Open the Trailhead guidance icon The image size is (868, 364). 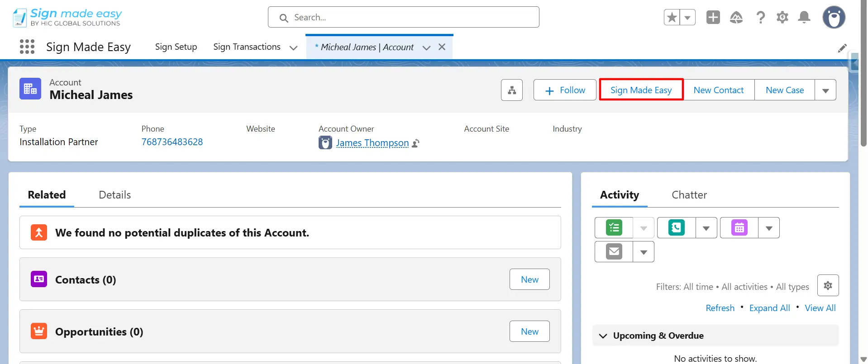click(736, 17)
